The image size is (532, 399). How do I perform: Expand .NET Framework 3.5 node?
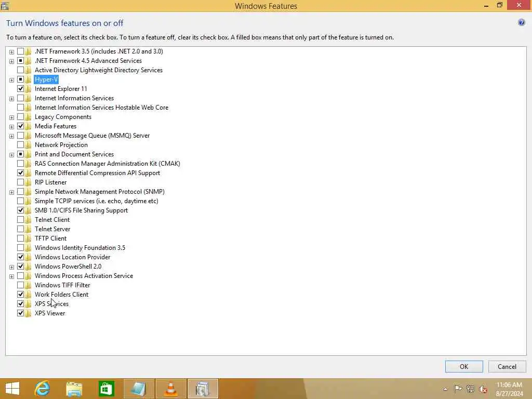[x=11, y=52]
